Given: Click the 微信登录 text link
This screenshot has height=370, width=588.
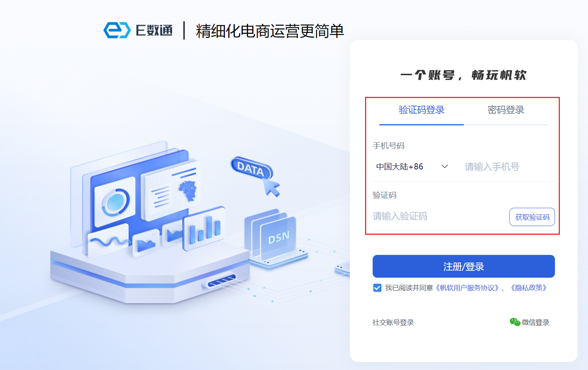Looking at the screenshot, I should click(536, 322).
